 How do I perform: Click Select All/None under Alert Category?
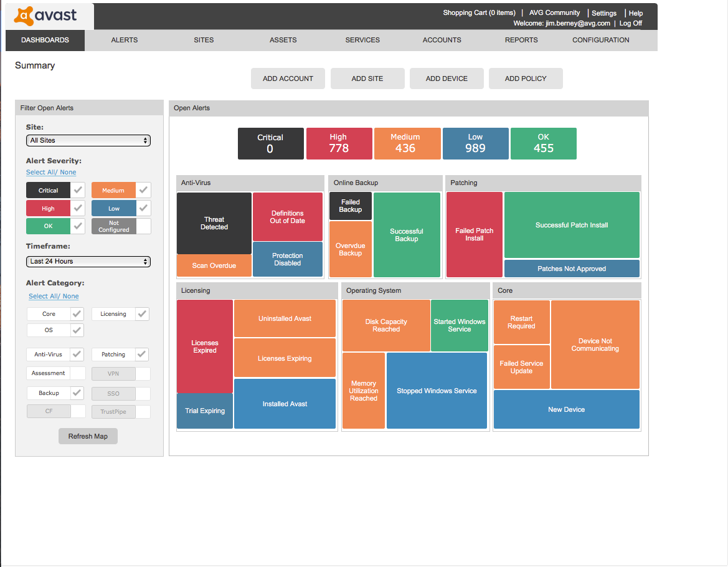[x=54, y=296]
